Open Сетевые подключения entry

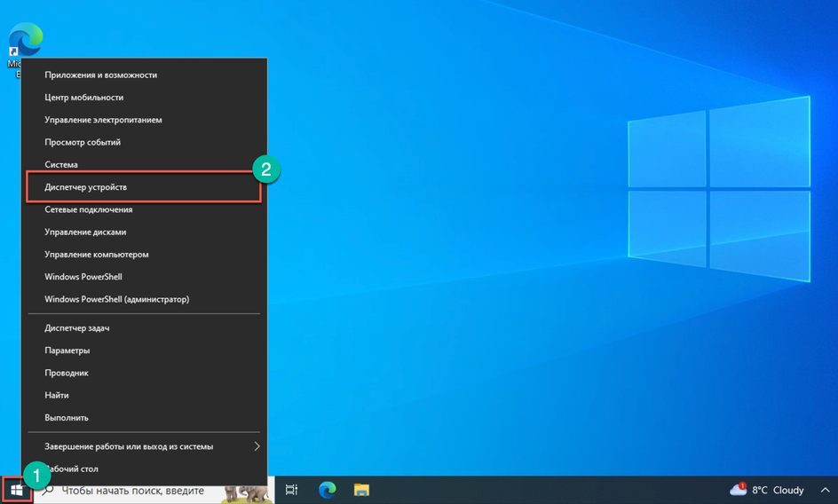pyautogui.click(x=144, y=209)
